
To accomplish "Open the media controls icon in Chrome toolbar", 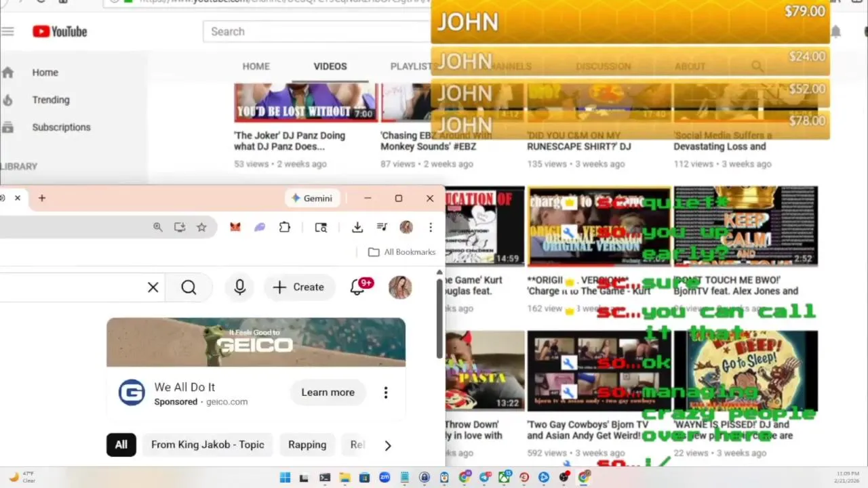I will click(x=382, y=228).
